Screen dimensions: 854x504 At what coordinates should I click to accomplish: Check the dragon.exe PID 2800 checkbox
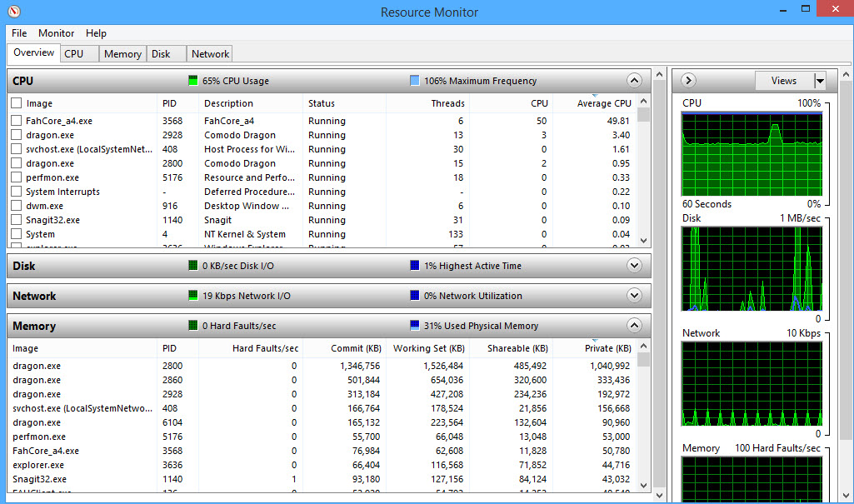(x=17, y=162)
